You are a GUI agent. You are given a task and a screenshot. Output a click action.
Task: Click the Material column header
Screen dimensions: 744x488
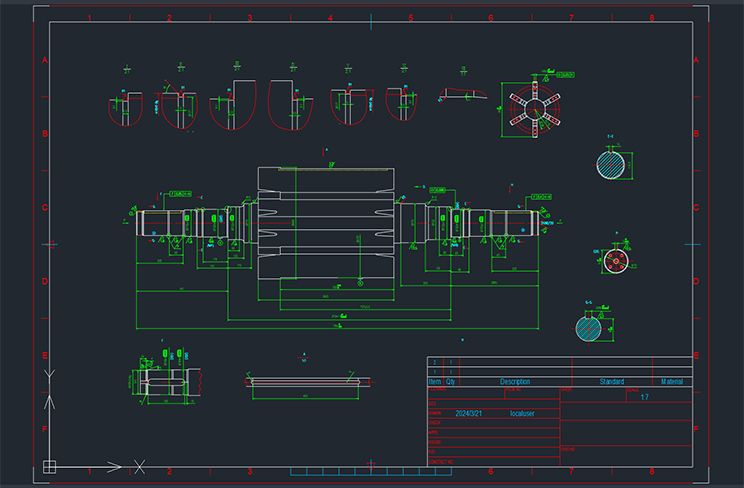click(x=673, y=382)
